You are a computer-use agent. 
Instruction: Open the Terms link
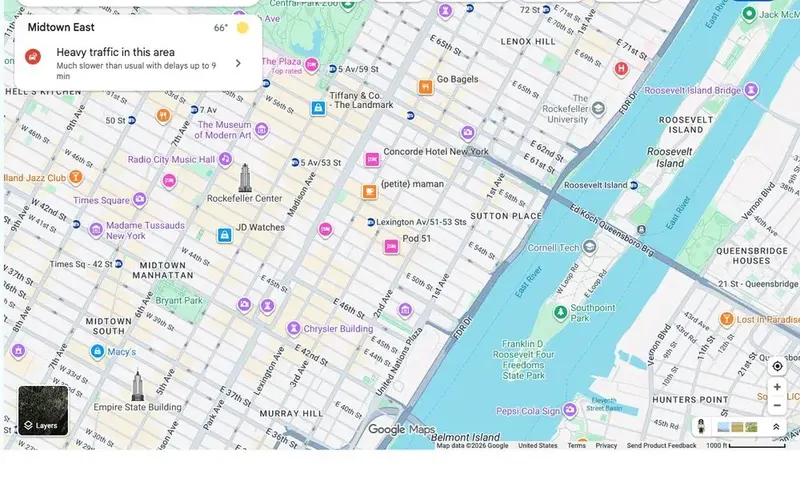coord(577,445)
